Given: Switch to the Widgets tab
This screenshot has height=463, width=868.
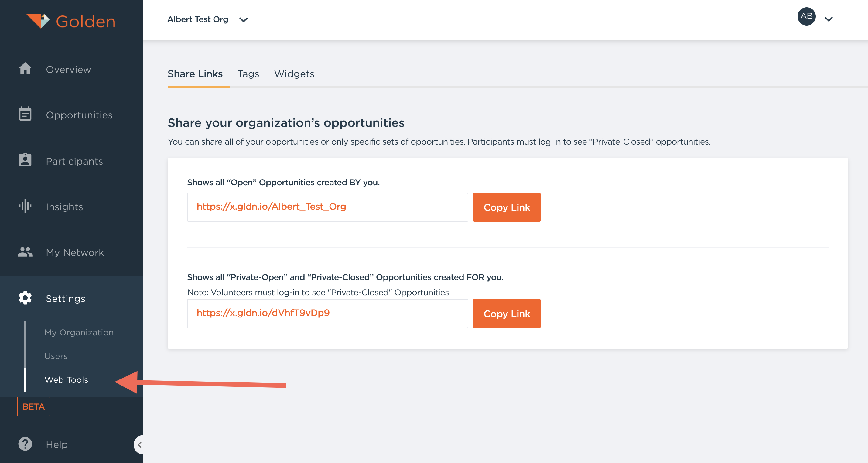Looking at the screenshot, I should (x=294, y=74).
